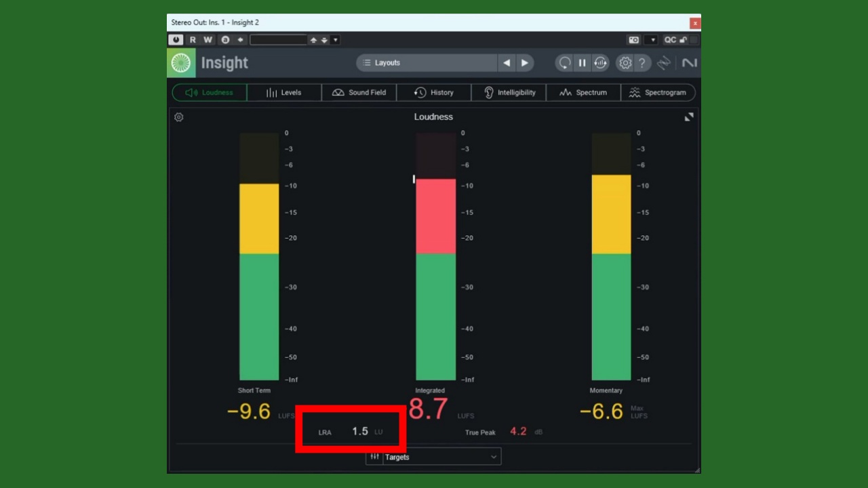Switch to the Spectrogram tab
Image resolution: width=868 pixels, height=488 pixels.
pyautogui.click(x=658, y=93)
